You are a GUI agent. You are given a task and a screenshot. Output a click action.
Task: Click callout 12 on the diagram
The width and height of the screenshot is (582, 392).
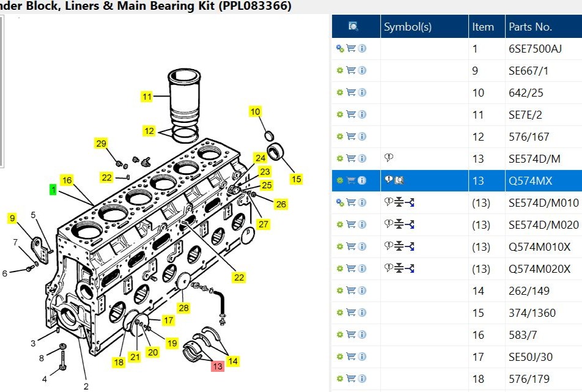(x=149, y=131)
